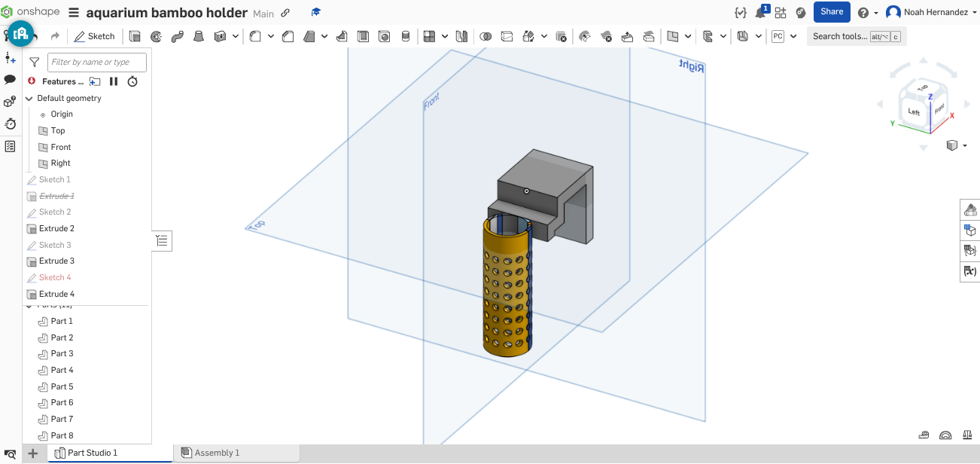Toggle the feature list panel handle
980x464 pixels.
click(163, 241)
